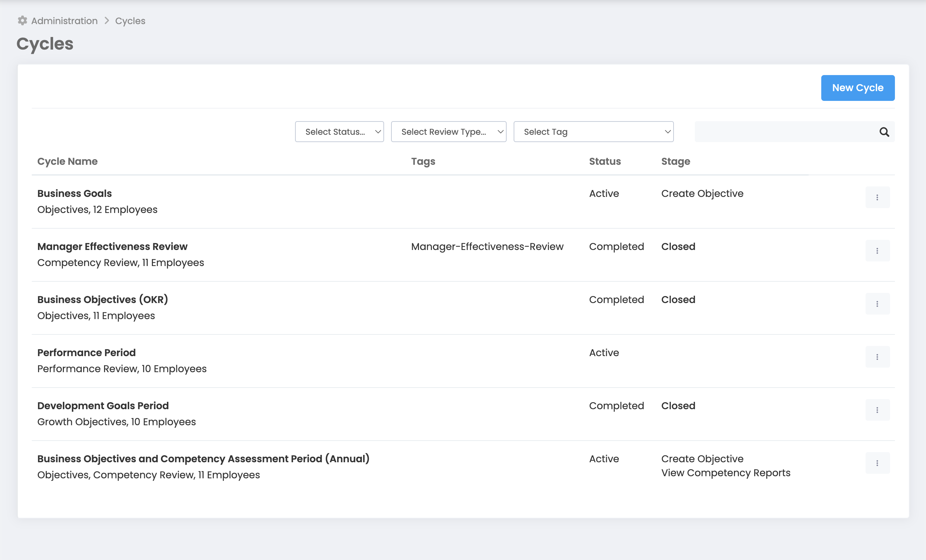Click the Cycles breadcrumb link
Viewport: 926px width, 560px height.
point(130,21)
